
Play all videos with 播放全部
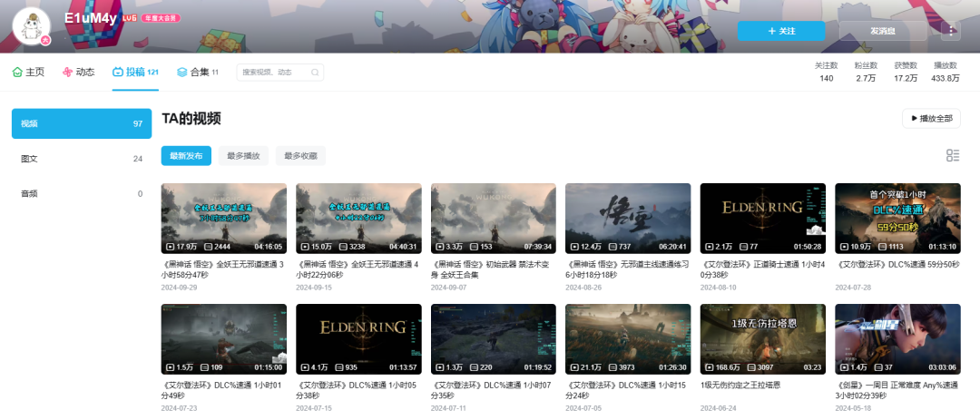931,118
